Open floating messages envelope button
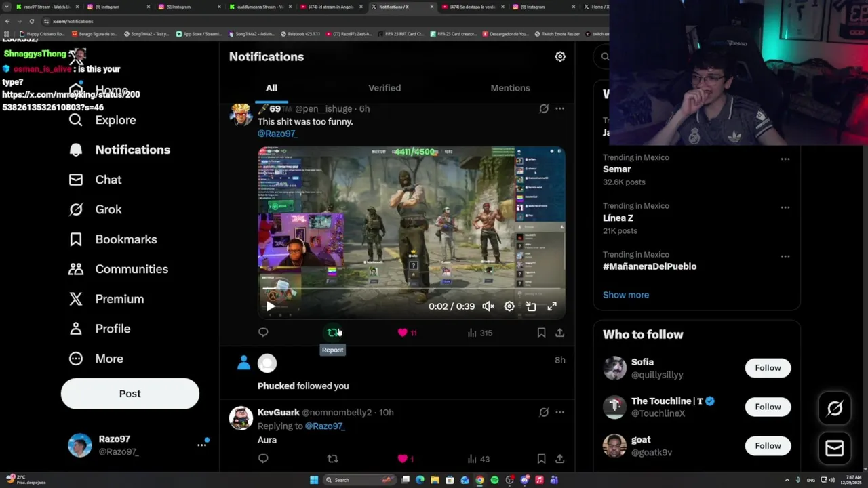Viewport: 868px width, 488px height. 835,448
